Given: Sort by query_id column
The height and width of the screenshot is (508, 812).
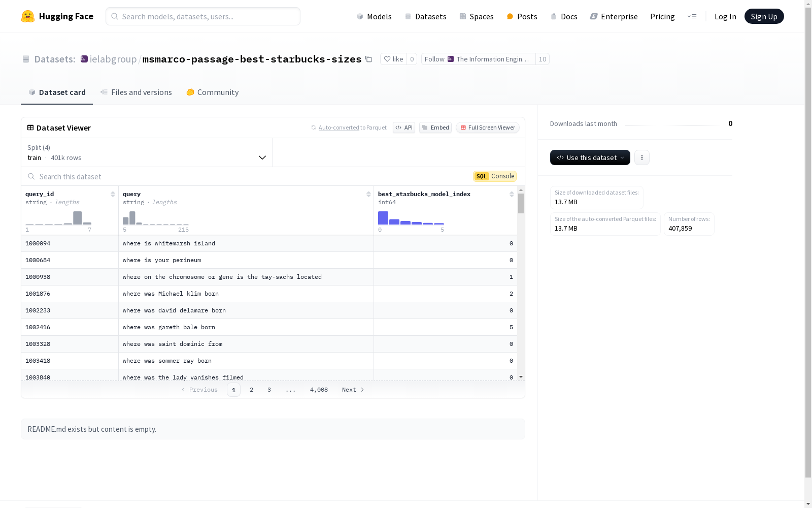Looking at the screenshot, I should (113, 194).
